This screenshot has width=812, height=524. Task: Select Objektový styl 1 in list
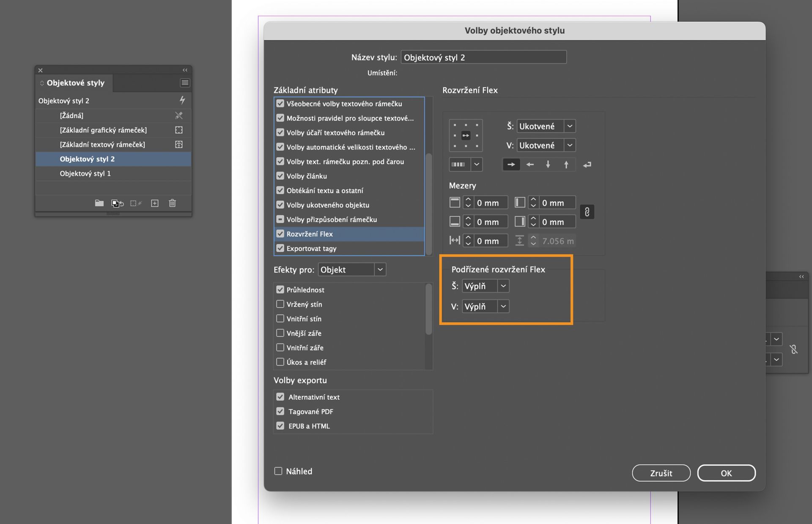pos(85,174)
